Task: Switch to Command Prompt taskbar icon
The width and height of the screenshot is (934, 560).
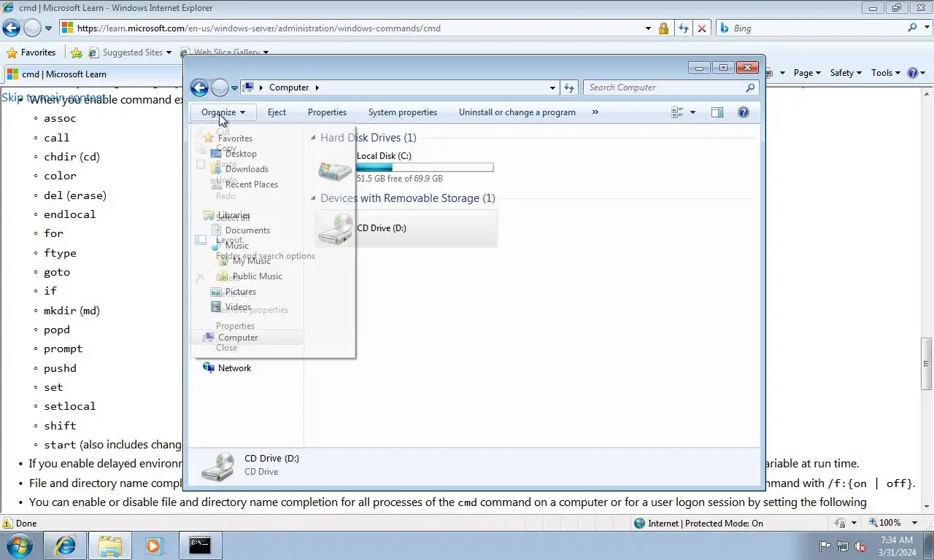Action: click(x=200, y=545)
